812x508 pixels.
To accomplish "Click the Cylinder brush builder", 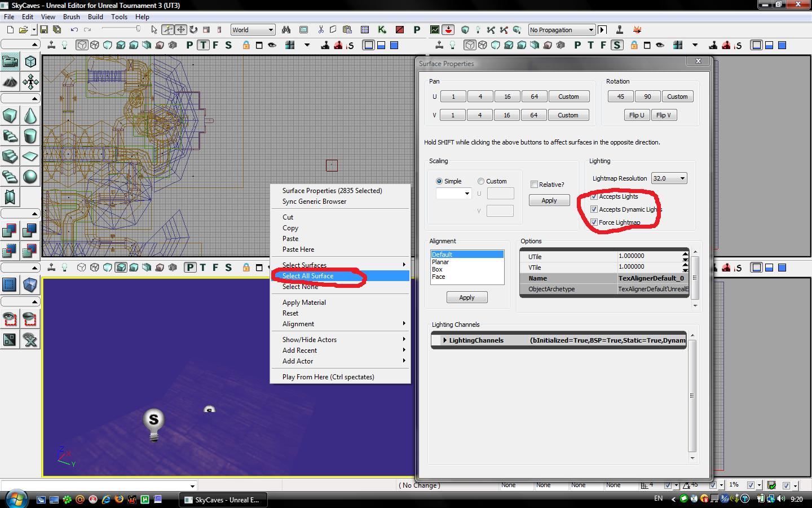I will (30, 137).
